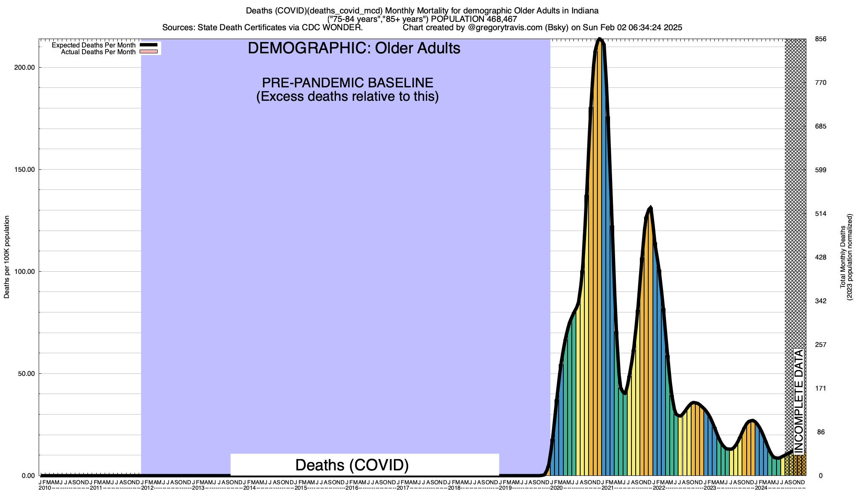
Task: Click the peak of the tallest 2020-2021 wave
Action: 600,40
